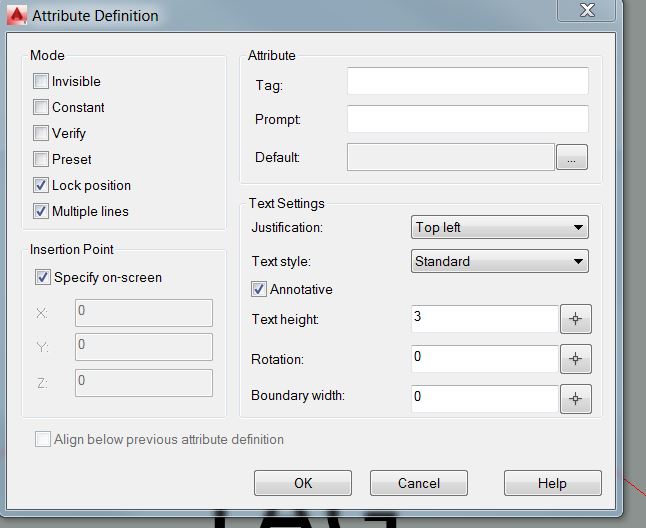
Task: Close the Attribute Definition dialog
Action: tap(587, 10)
